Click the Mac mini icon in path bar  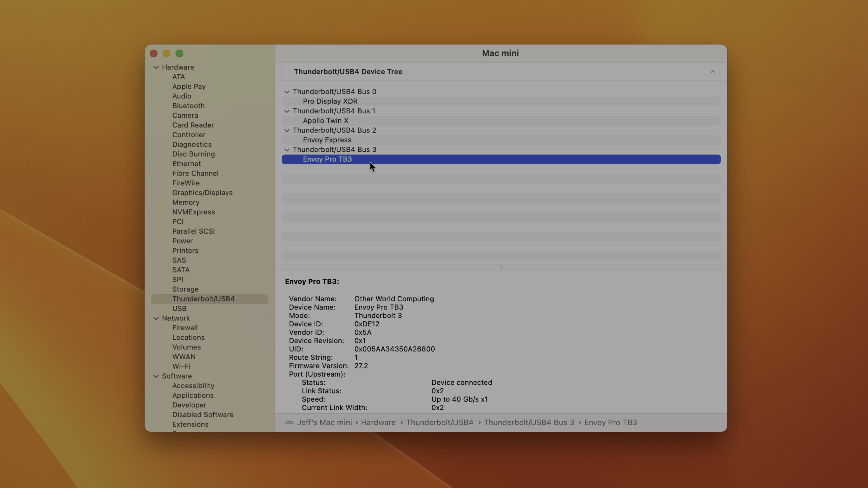click(289, 422)
